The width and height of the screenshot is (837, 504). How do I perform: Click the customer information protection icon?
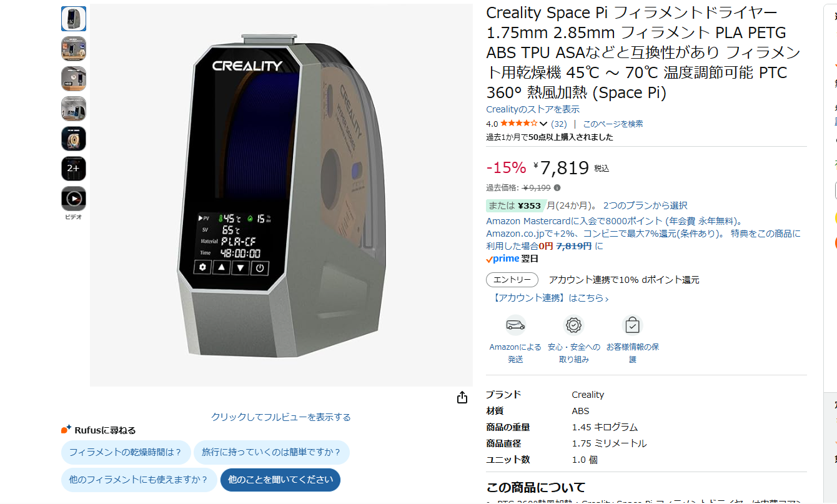point(632,325)
